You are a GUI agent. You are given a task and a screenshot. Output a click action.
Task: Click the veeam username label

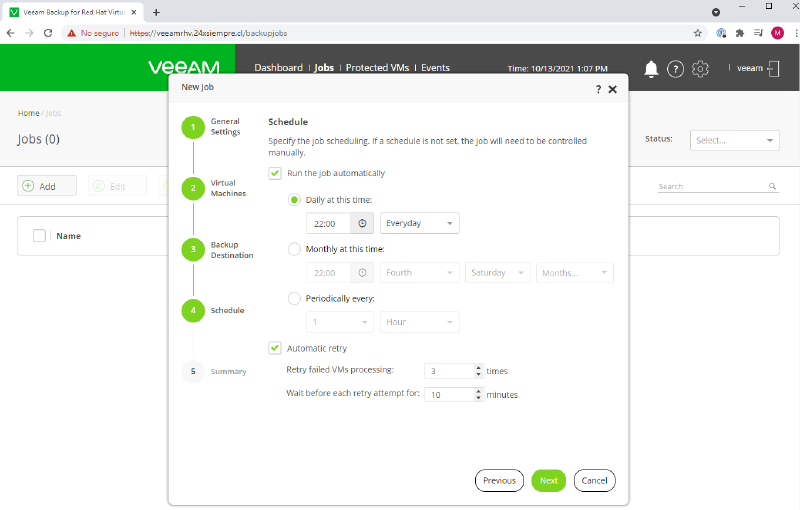[x=749, y=68]
